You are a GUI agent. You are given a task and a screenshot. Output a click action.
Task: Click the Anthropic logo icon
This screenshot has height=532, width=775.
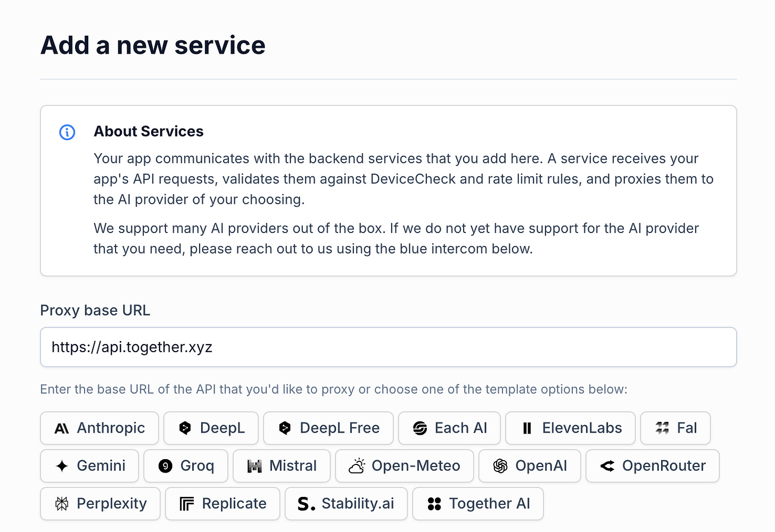pos(62,428)
